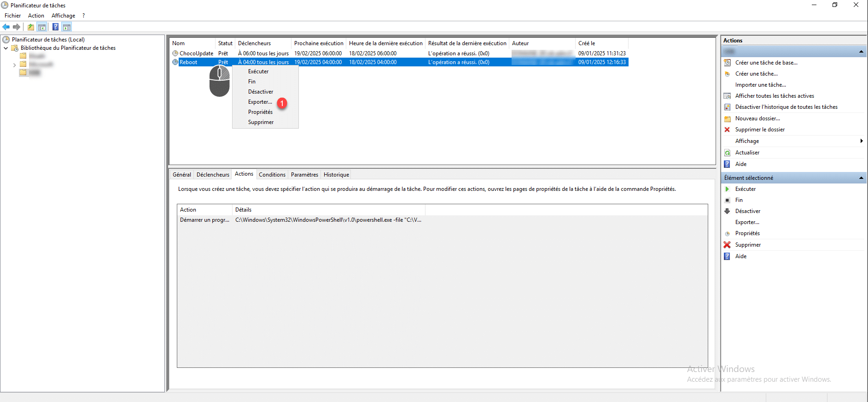Expand the second folder in the tree
This screenshot has height=402, width=868.
14,65
